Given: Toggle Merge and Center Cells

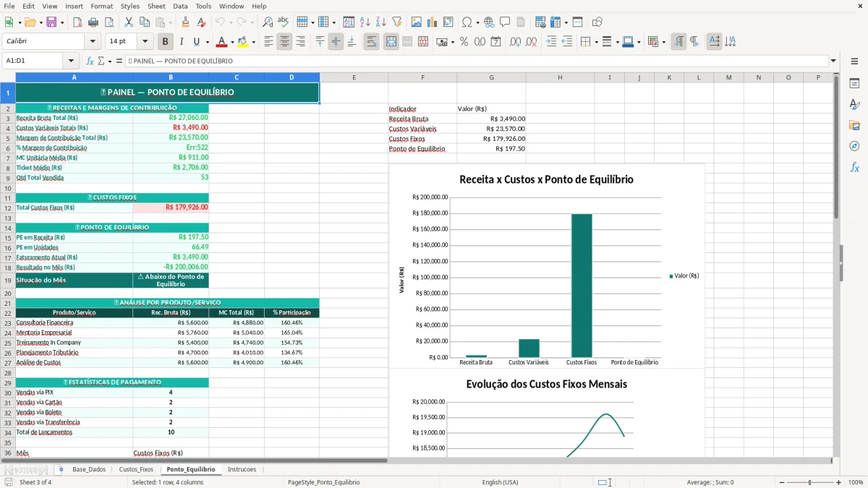Looking at the screenshot, I should [x=391, y=42].
